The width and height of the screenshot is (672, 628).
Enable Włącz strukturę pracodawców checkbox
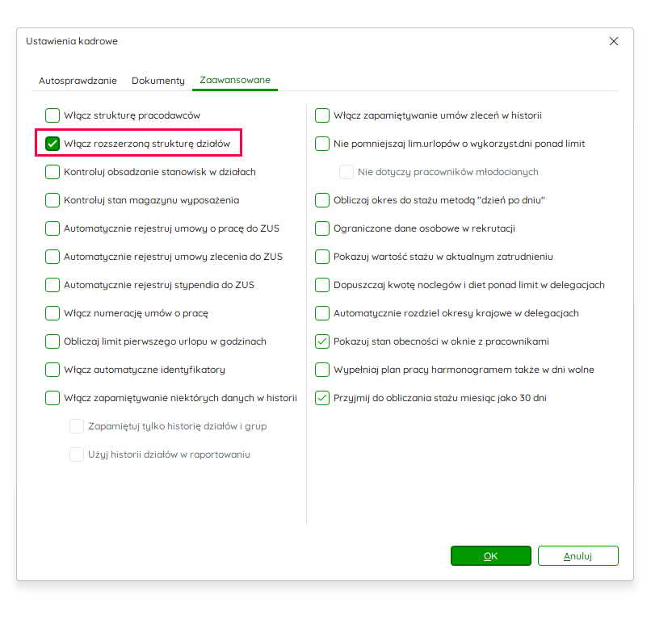[52, 115]
